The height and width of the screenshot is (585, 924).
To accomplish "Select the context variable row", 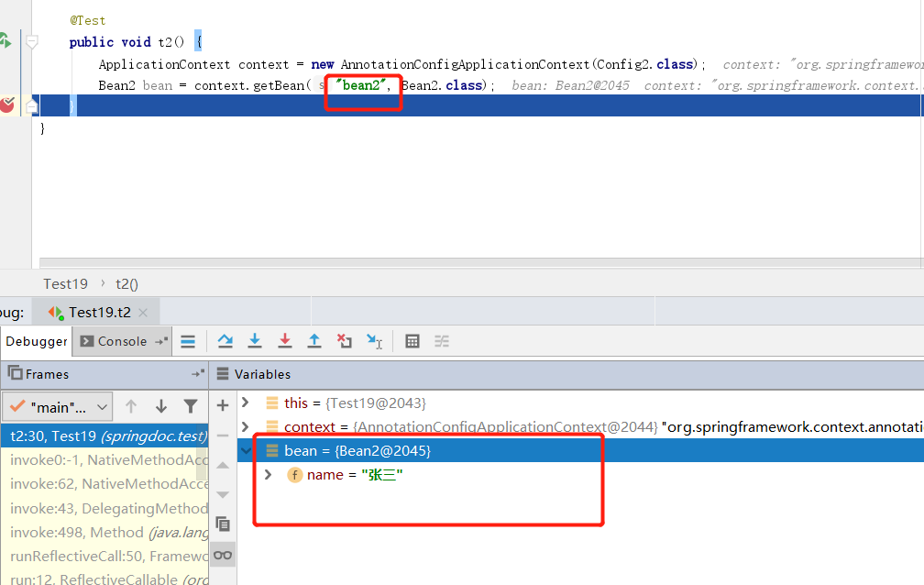I will pos(580,426).
